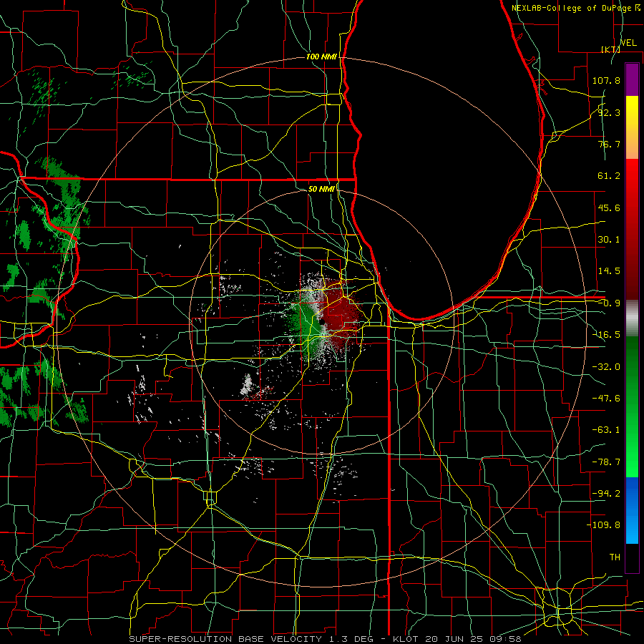Click the TH label on the legend
Viewport: 644px width, 644px height.
[615, 557]
